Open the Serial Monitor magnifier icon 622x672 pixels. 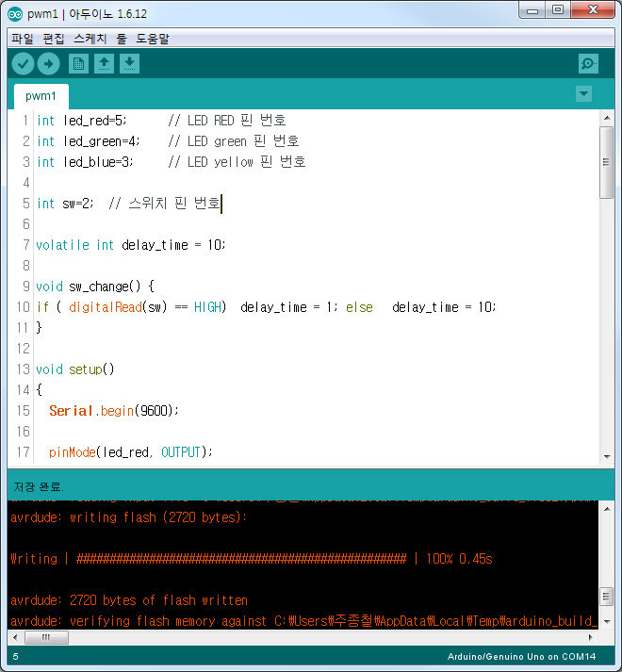coord(588,64)
